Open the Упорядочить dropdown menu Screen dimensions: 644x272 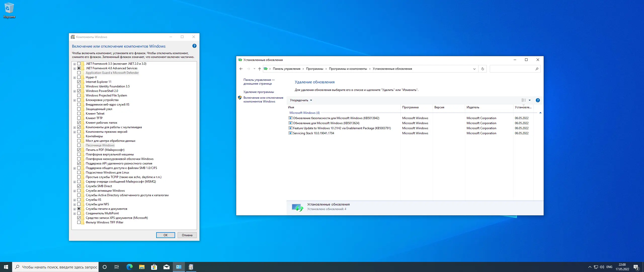click(x=301, y=100)
